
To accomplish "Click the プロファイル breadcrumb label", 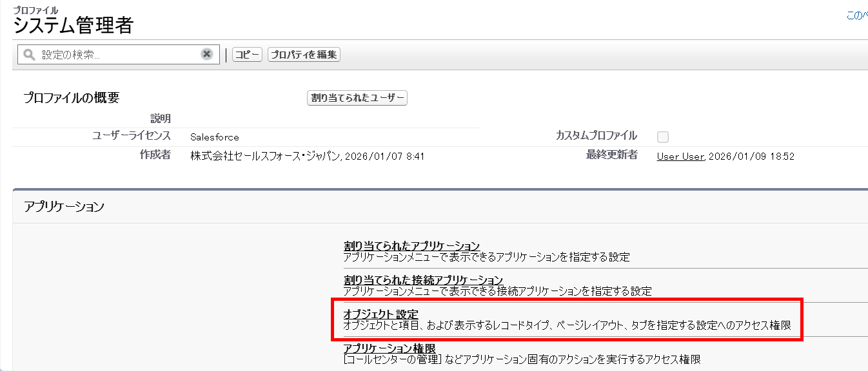I will (35, 10).
